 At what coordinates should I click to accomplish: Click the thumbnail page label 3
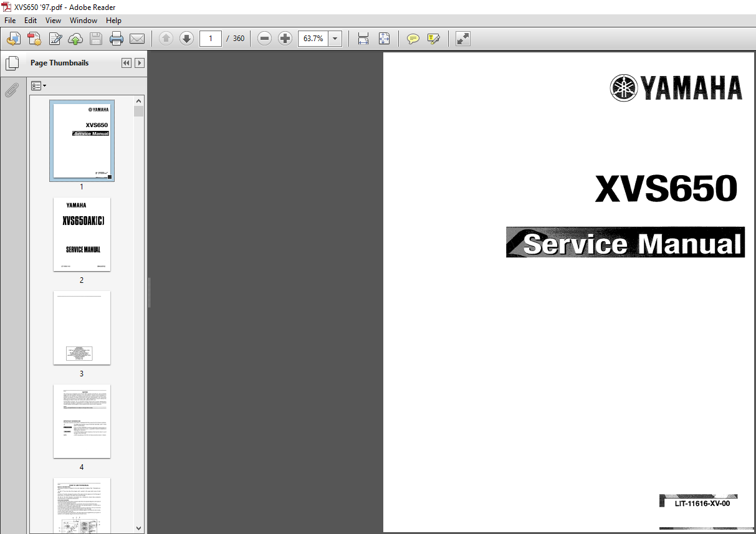[82, 374]
